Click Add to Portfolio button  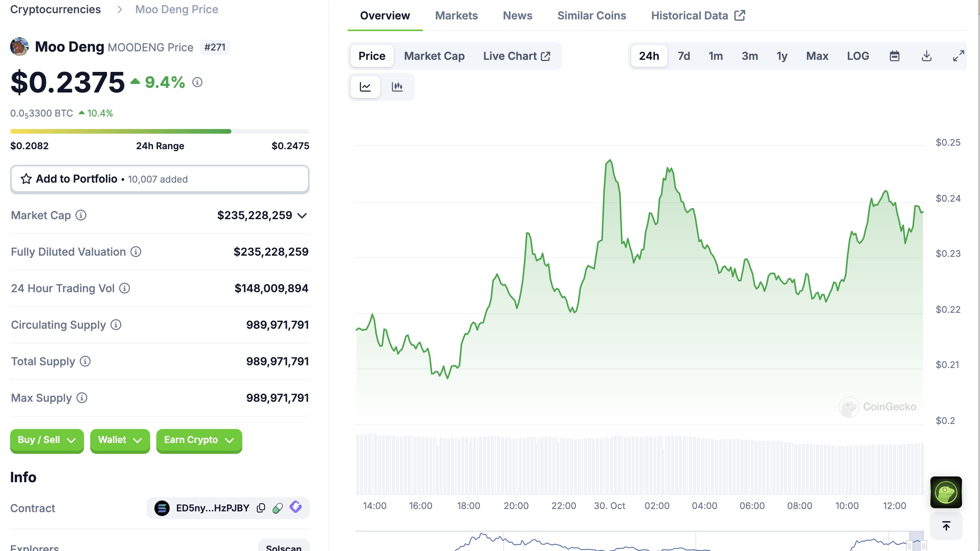159,179
